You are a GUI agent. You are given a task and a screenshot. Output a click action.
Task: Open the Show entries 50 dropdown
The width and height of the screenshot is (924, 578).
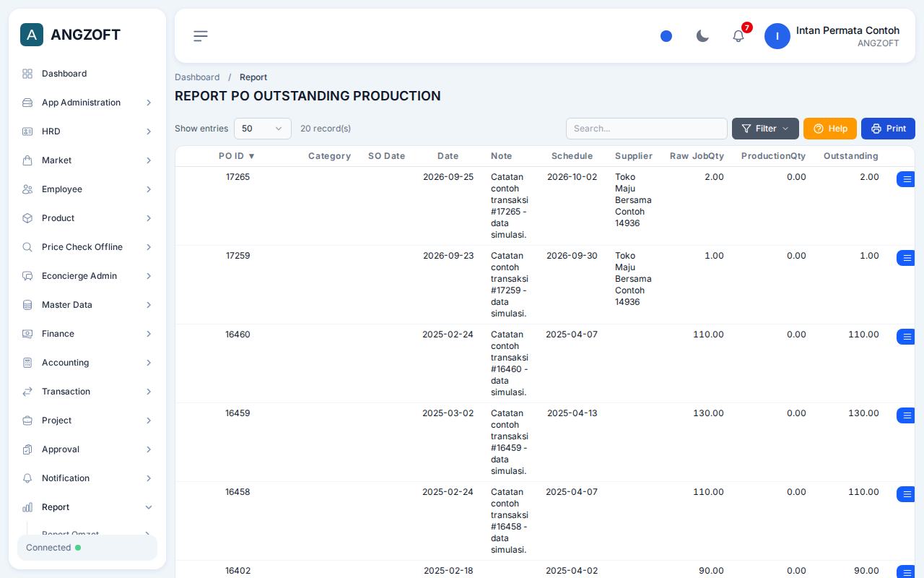263,129
